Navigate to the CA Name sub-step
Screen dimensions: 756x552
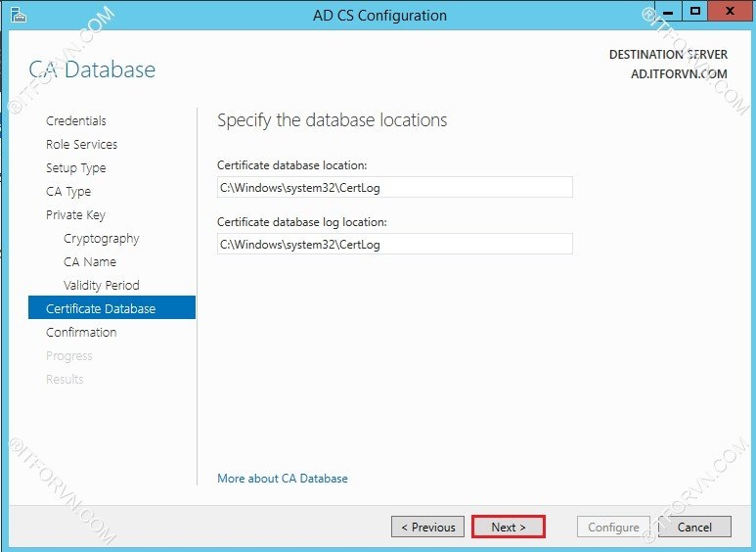90,262
